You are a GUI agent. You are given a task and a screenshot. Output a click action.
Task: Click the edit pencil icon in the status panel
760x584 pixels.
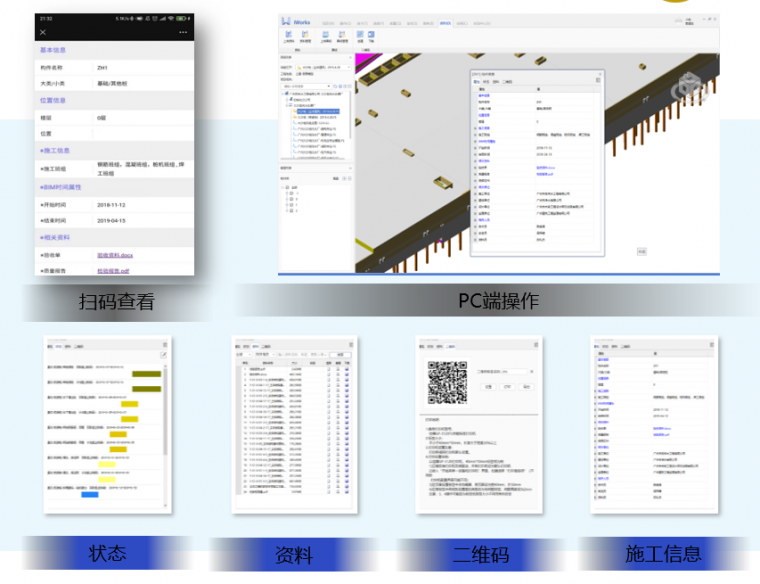point(163,355)
